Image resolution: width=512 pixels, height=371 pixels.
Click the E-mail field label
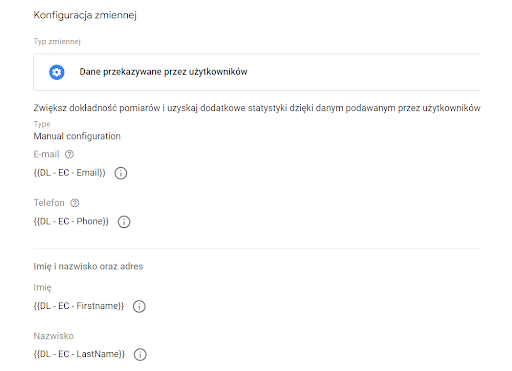[x=46, y=154]
